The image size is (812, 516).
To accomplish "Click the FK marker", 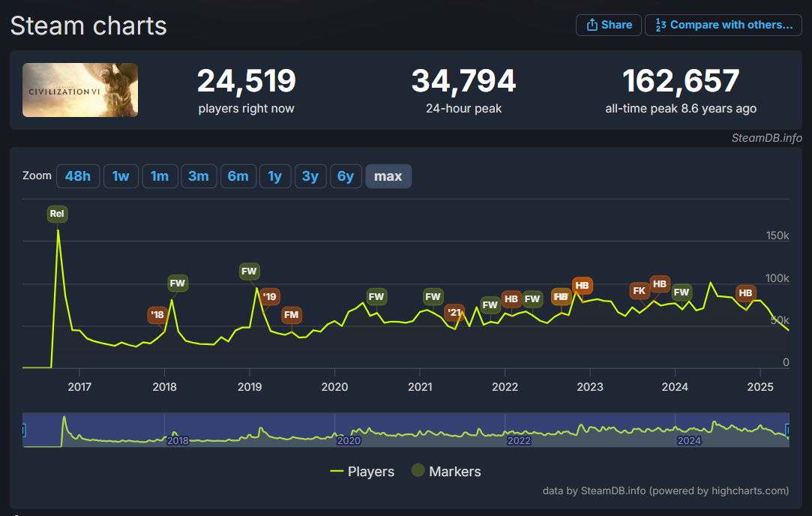I will 640,291.
